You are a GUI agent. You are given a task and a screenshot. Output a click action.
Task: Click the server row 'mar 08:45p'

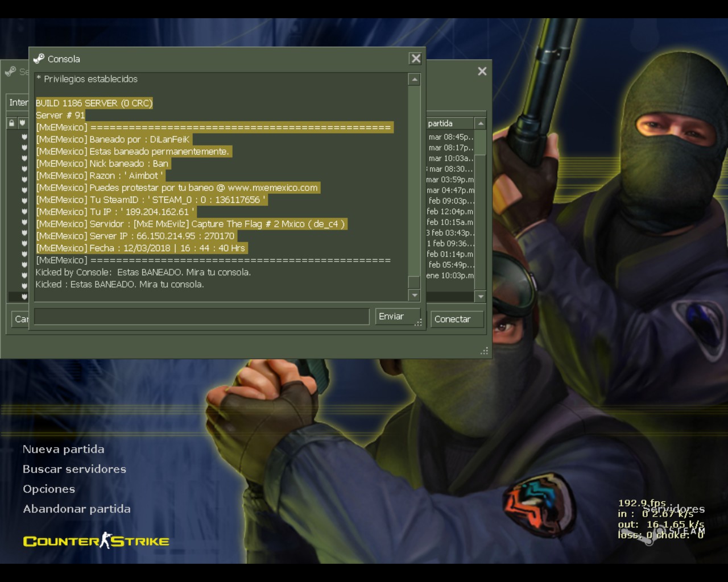point(450,137)
